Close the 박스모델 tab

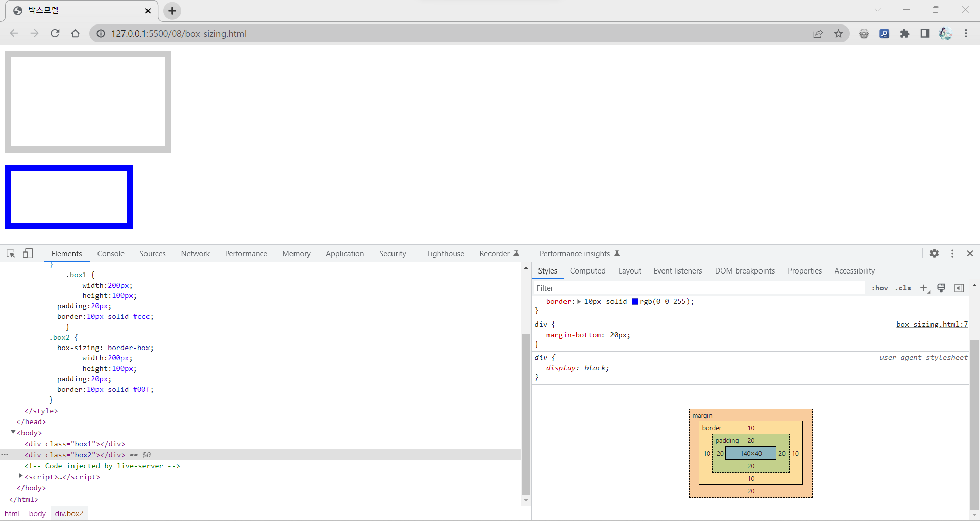(148, 11)
